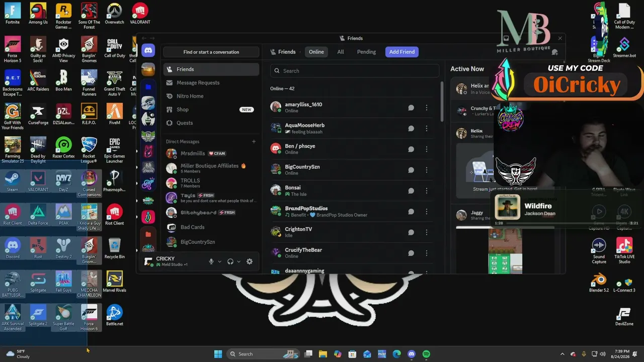This screenshot has width=644, height=362.
Task: Open Windows Start menu
Action: coord(218,354)
